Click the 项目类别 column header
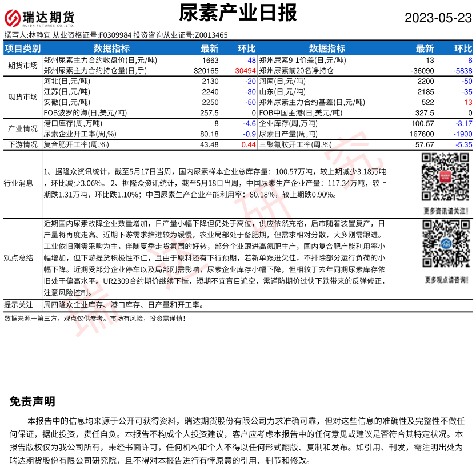Image resolution: width=476 pixels, height=467 pixels. 22,49
